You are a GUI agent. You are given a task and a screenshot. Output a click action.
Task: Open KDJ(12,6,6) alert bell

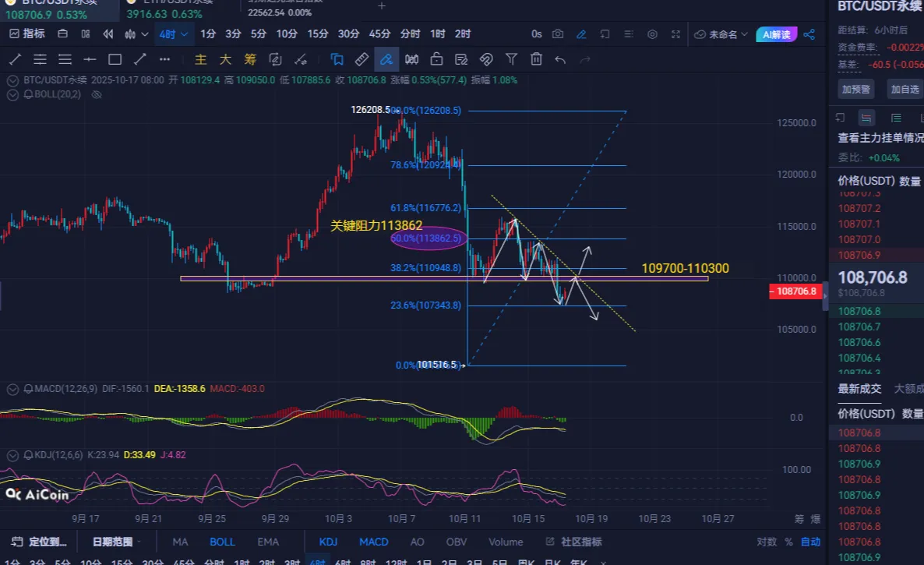pos(28,455)
